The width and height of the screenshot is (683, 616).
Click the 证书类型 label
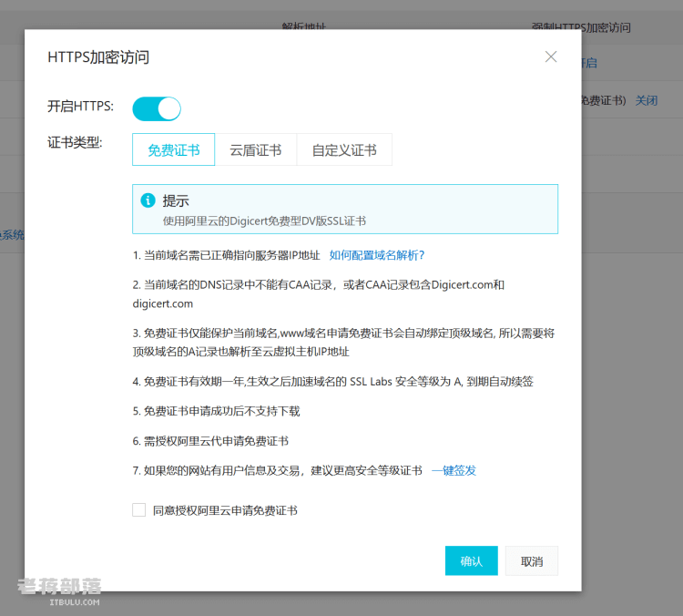coord(75,142)
